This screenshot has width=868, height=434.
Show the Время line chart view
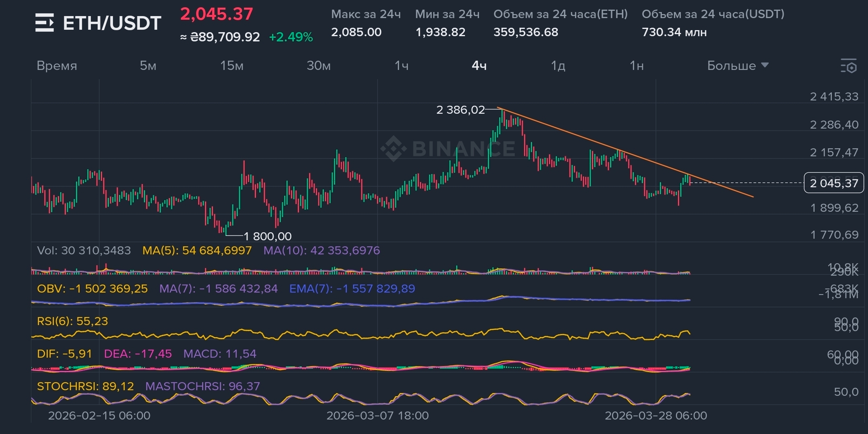57,66
